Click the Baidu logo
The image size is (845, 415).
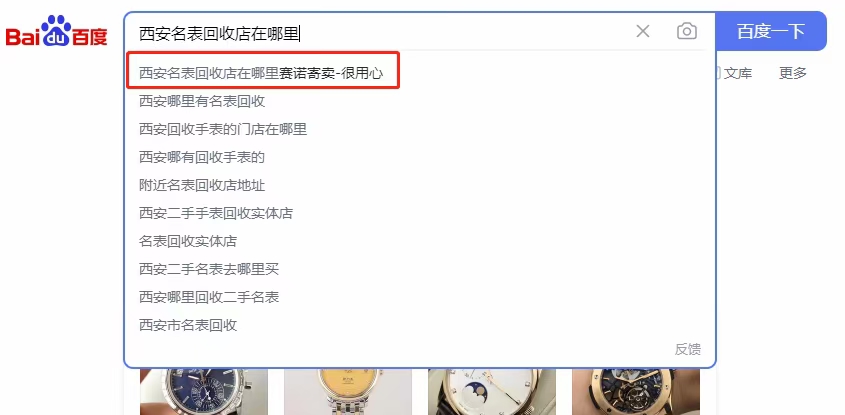pyautogui.click(x=57, y=31)
